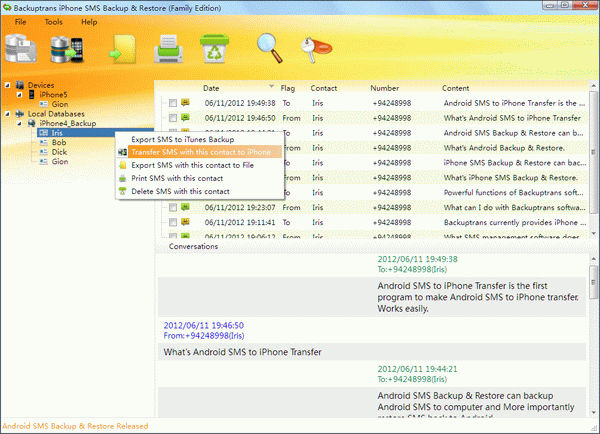Viewport: 600px width, 434px height.
Task: Click icon beside Export SMS to File entry
Action: coord(122,165)
